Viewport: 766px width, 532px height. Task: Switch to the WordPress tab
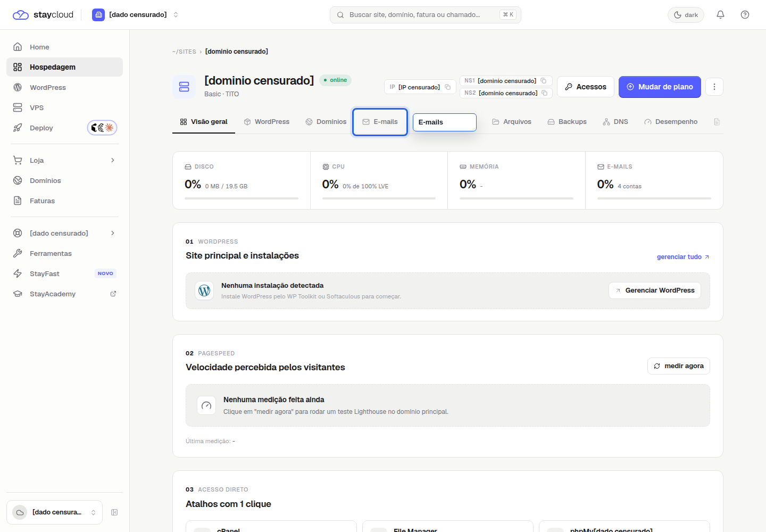[267, 122]
